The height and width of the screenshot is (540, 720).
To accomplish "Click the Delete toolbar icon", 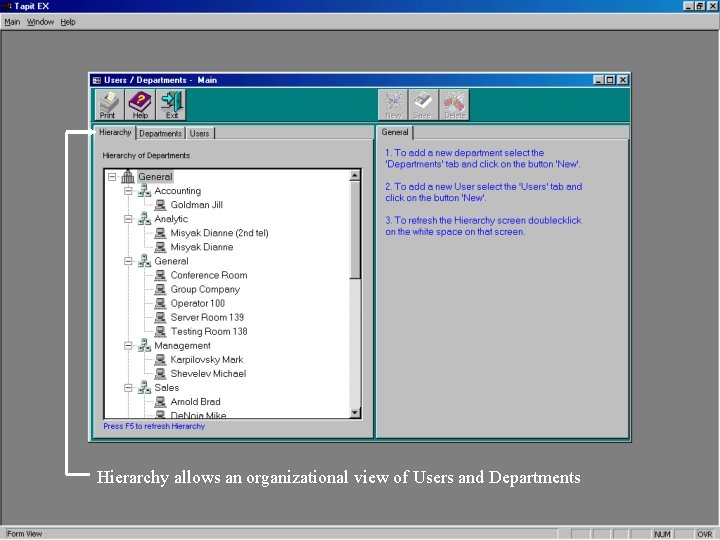I will 454,105.
